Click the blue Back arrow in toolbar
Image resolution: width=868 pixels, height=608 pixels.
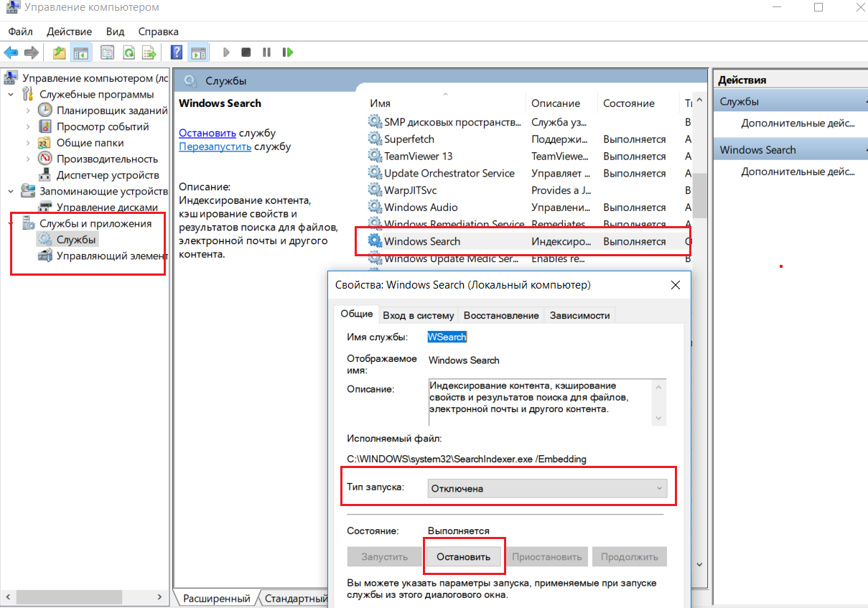(x=11, y=52)
